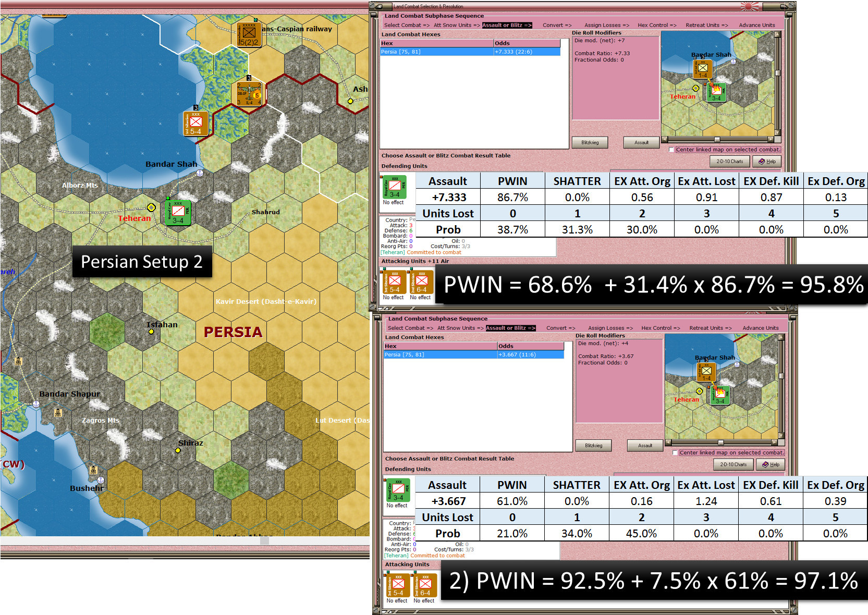The height and width of the screenshot is (615, 868).
Task: Enable Center linked map checkbox in +7.333 dialog
Action: pyautogui.click(x=671, y=150)
